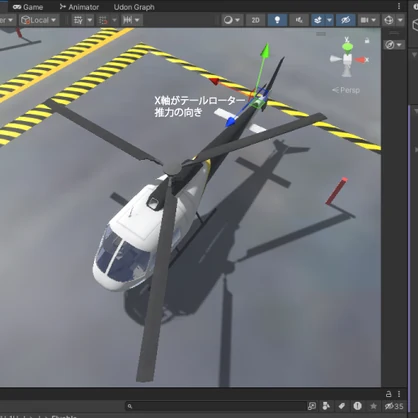Click the red X move-handle arrow

[214, 81]
